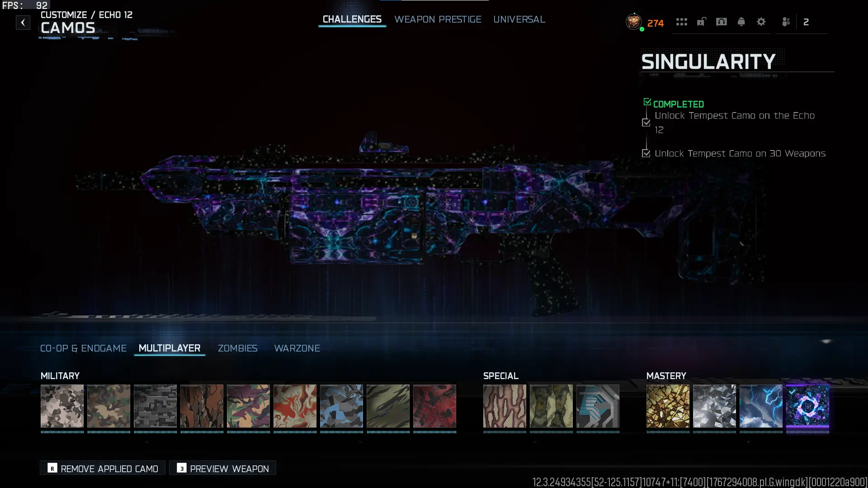
Task: Click the player rank emblem avatar
Action: point(634,22)
